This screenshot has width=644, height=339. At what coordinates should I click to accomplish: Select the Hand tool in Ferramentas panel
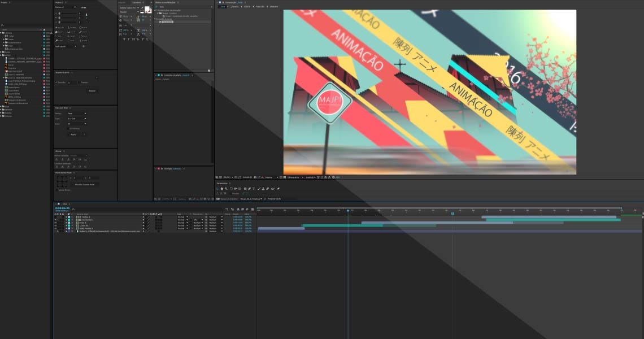[222, 188]
